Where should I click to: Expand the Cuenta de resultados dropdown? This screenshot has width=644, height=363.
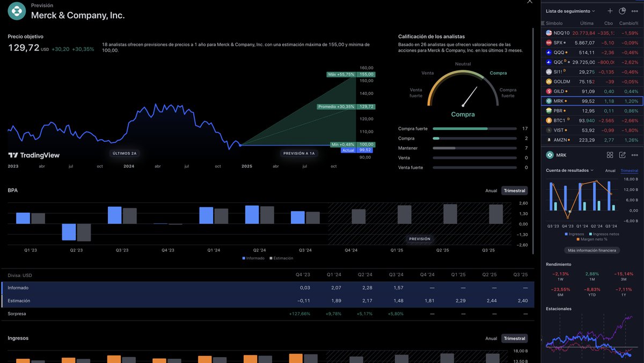tap(569, 170)
